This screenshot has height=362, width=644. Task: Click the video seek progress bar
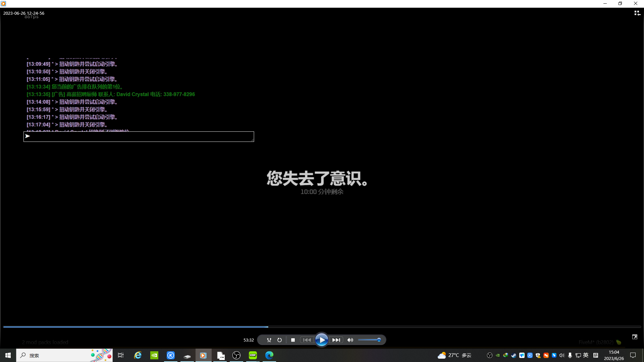coord(322,326)
